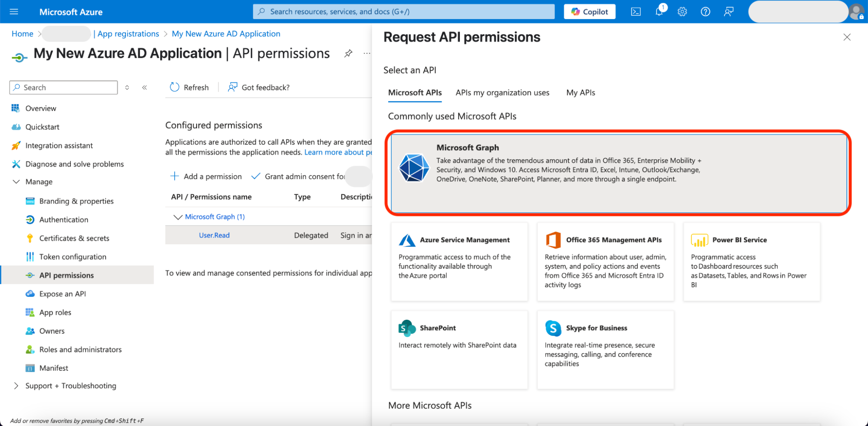Open portal settings gear
The height and width of the screenshot is (426, 868).
coord(682,12)
